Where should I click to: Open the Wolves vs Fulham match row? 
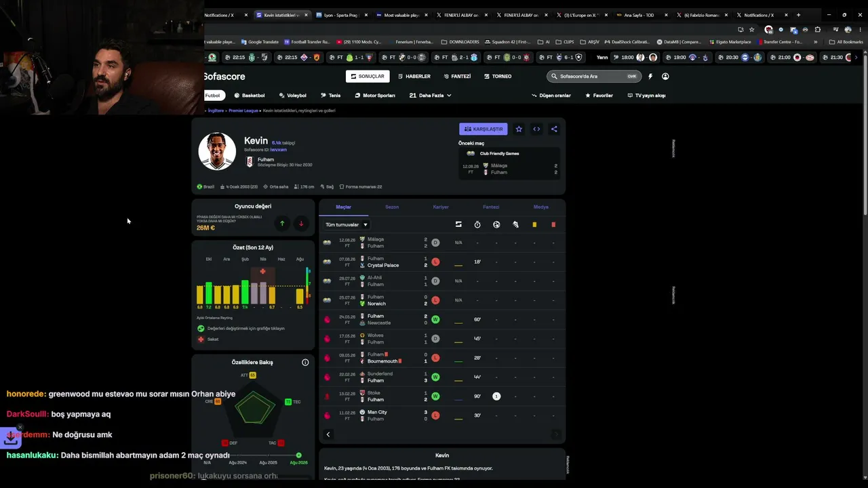pyautogui.click(x=442, y=339)
